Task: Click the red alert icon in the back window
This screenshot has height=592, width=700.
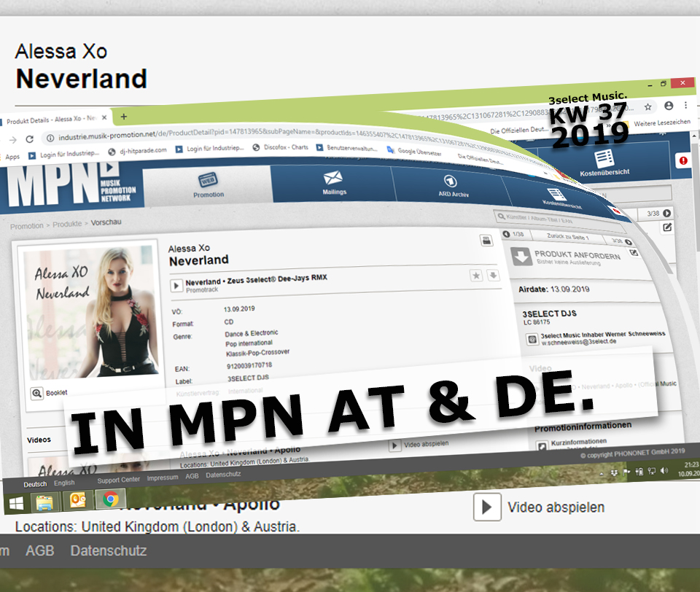Action: (683, 160)
